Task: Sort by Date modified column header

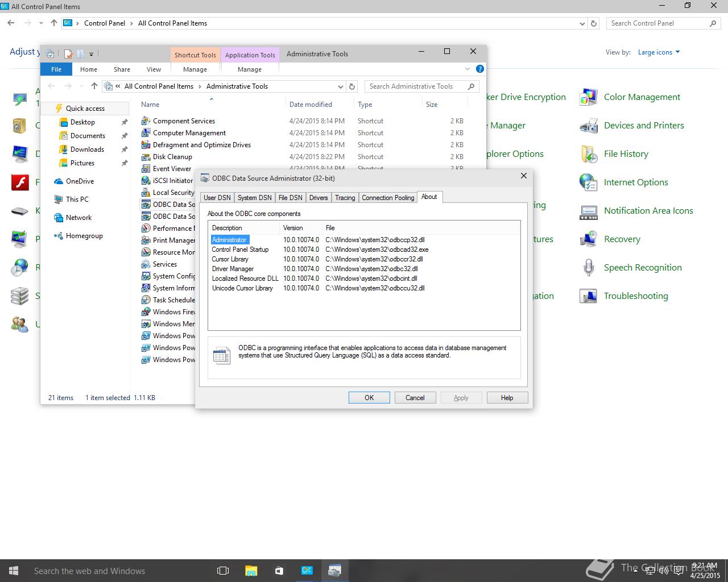Action: [311, 105]
